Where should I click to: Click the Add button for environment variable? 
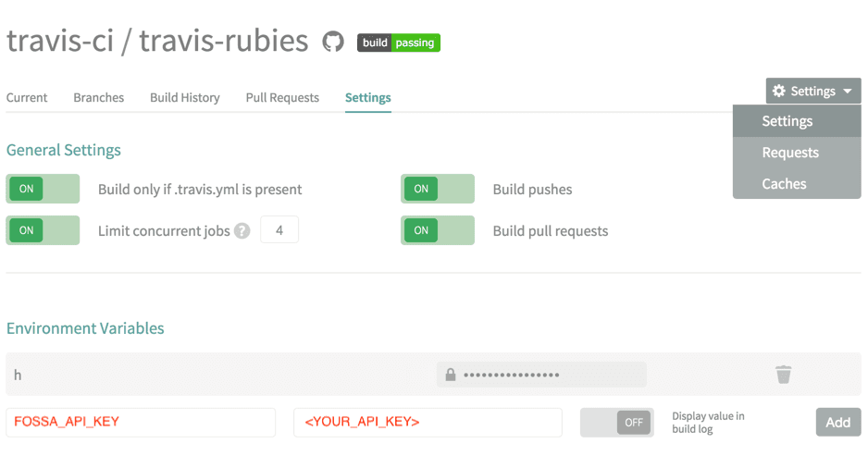(838, 422)
